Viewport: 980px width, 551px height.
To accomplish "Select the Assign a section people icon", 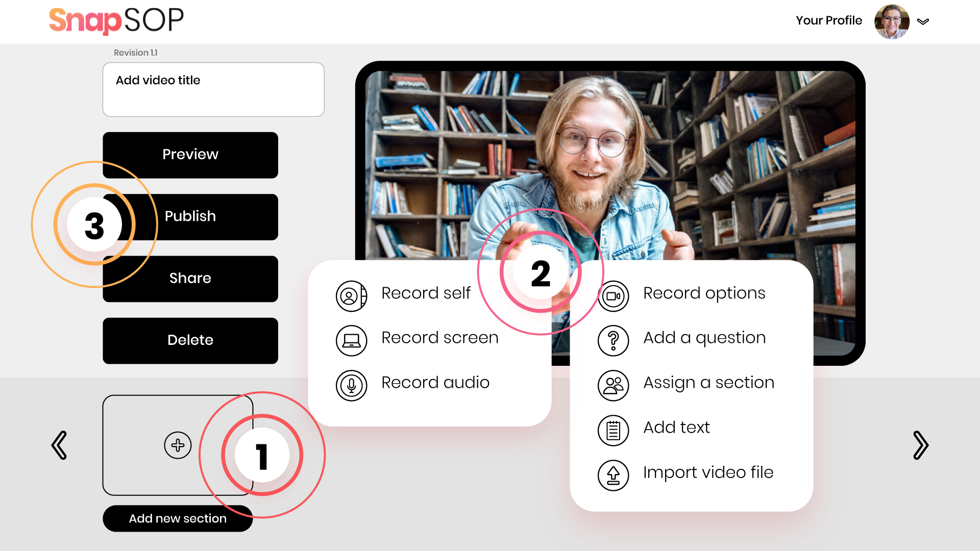I will (613, 385).
